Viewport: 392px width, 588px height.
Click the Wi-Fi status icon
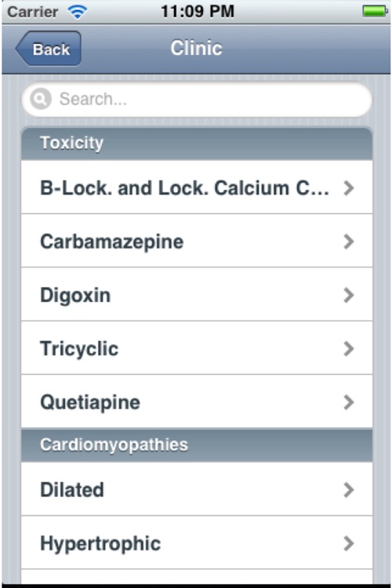click(x=78, y=12)
